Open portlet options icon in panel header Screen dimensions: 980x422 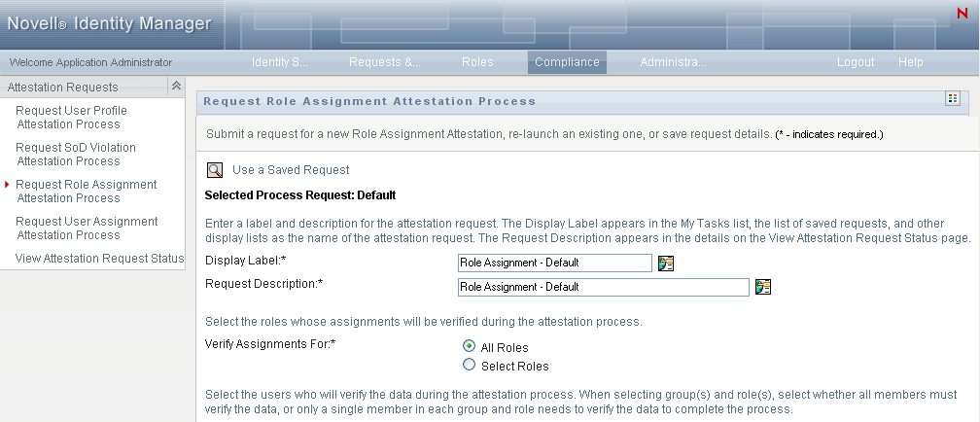[952, 99]
